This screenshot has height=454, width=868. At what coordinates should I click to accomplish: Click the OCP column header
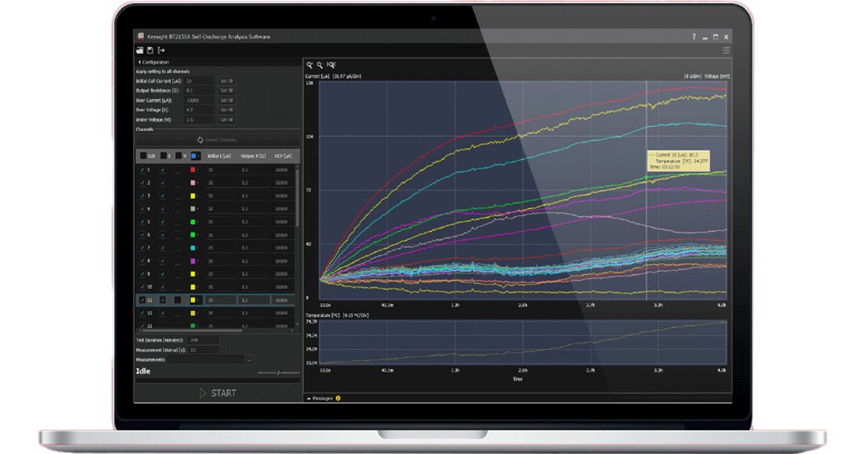point(282,155)
